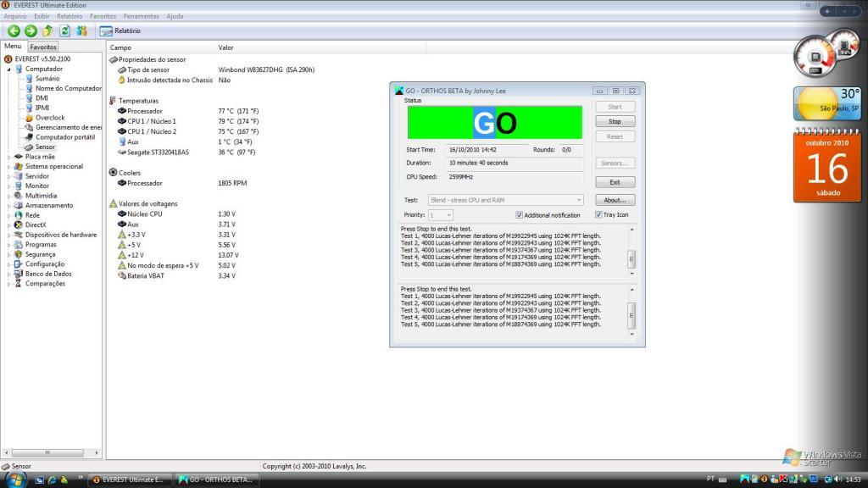Click the Reset button in ORTHOS

[x=615, y=136]
